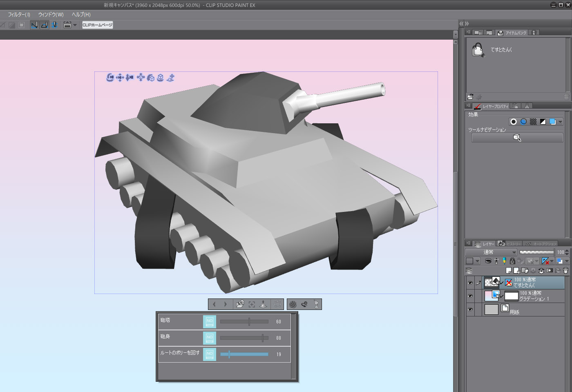The height and width of the screenshot is (392, 572).
Task: Click the create layer mask icon
Action: coord(550,270)
